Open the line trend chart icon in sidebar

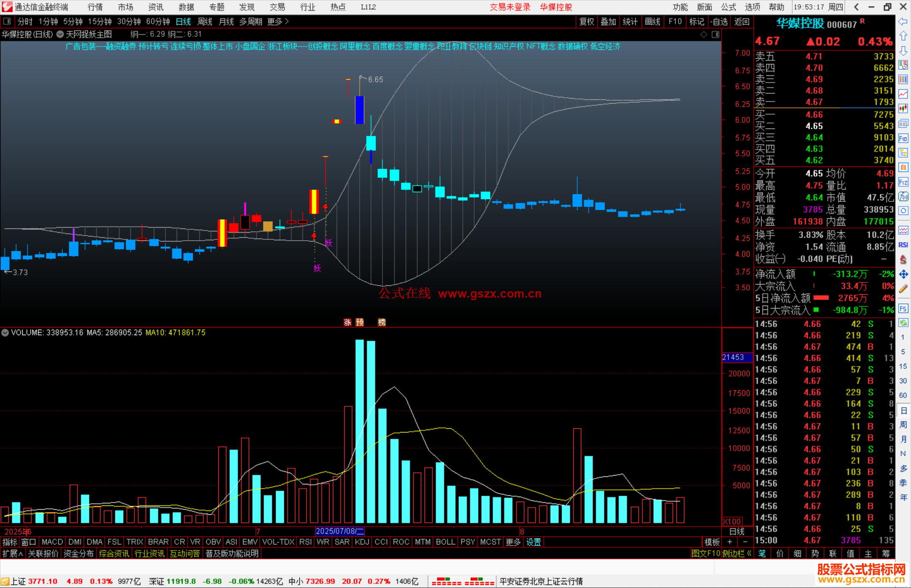pyautogui.click(x=903, y=94)
